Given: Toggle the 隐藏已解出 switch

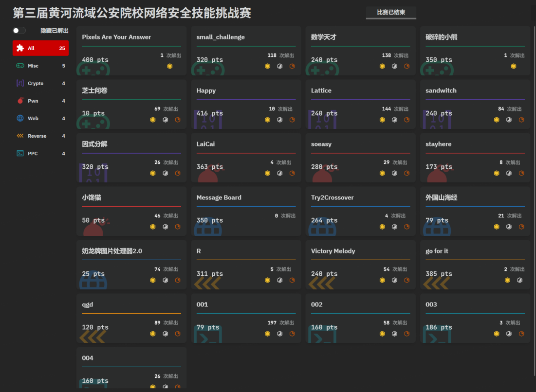Looking at the screenshot, I should click(19, 31).
